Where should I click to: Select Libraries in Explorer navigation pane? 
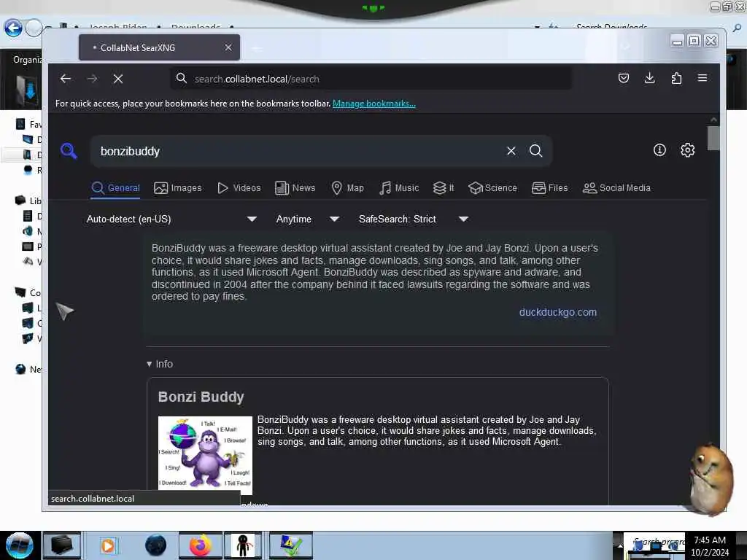tap(28, 201)
